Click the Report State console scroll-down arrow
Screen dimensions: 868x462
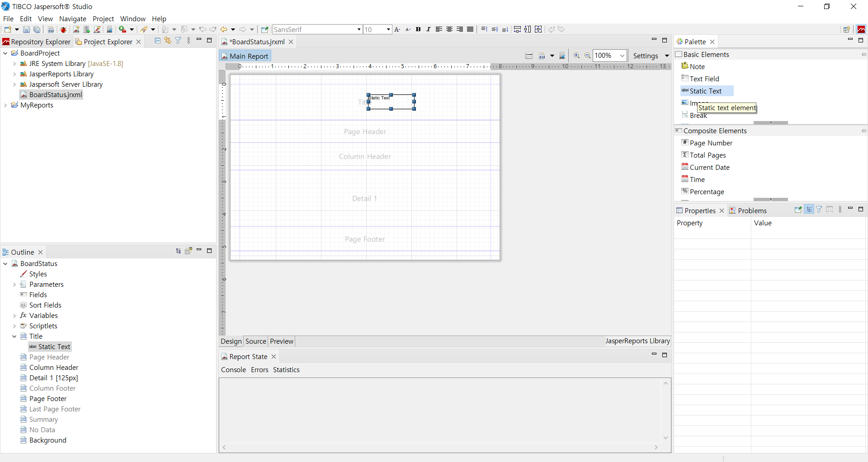coord(665,438)
